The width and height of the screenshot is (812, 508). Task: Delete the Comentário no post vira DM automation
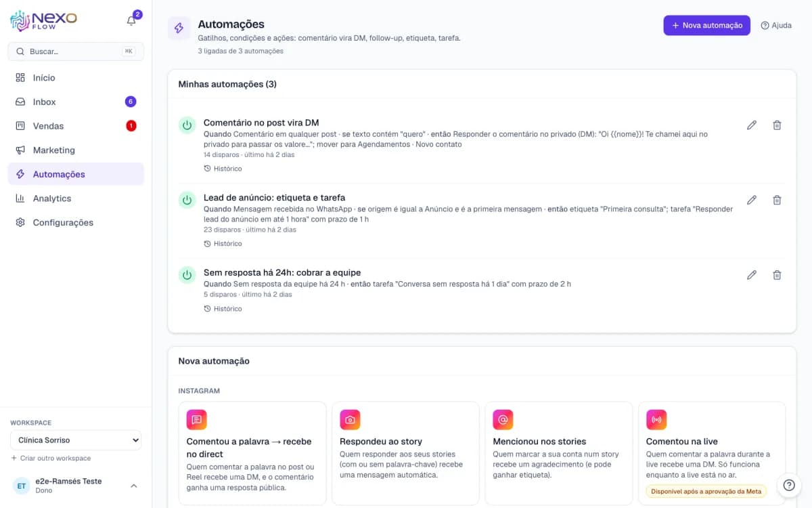(777, 125)
